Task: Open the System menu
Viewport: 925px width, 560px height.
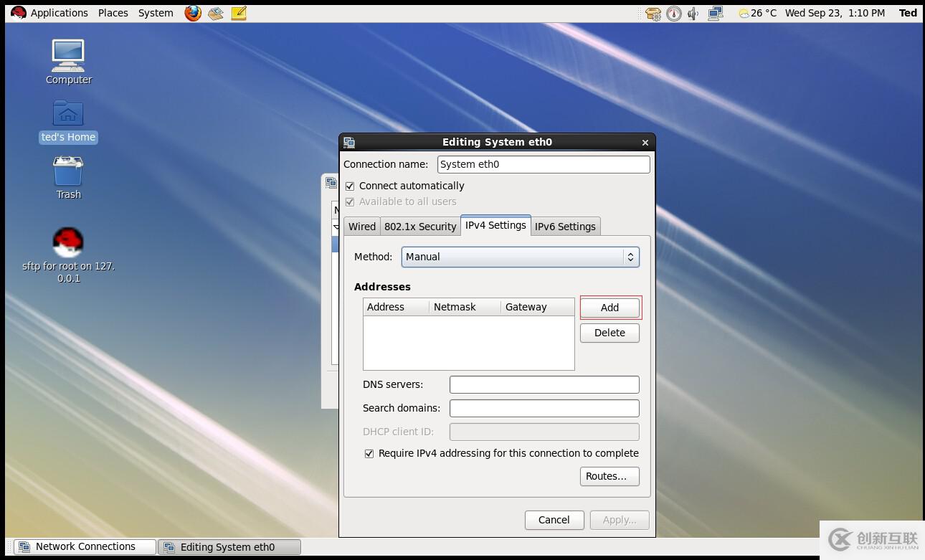Action: pos(156,13)
